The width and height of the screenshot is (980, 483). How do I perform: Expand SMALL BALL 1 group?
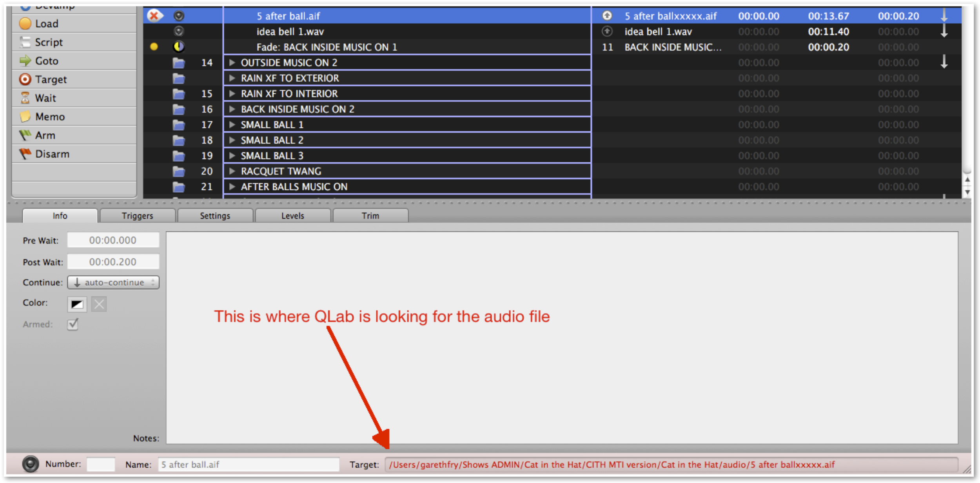(x=232, y=125)
